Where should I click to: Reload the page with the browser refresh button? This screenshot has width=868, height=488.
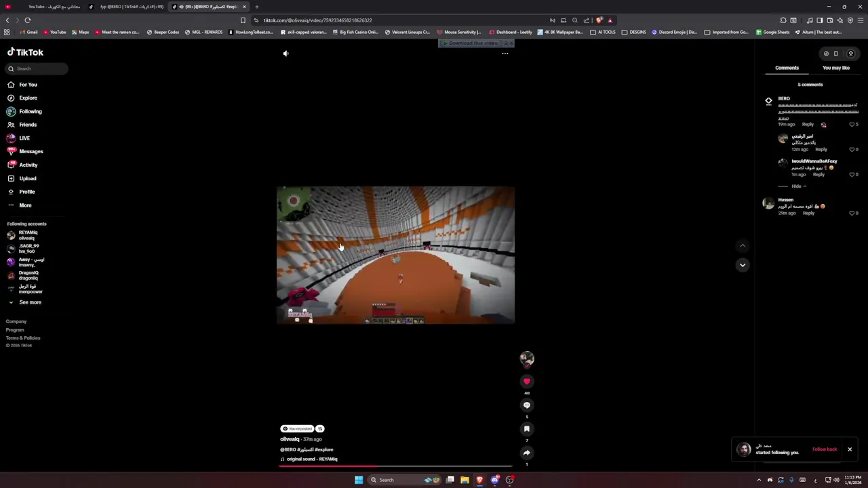pyautogui.click(x=28, y=20)
